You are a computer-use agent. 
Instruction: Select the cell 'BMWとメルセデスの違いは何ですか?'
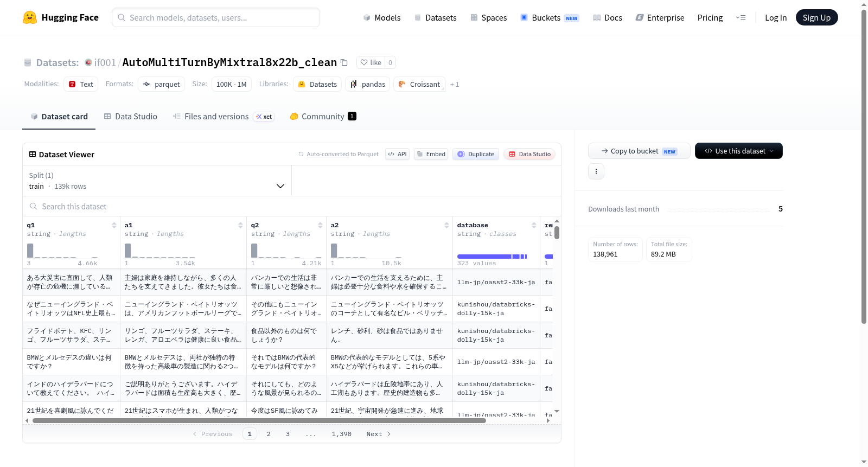71,362
